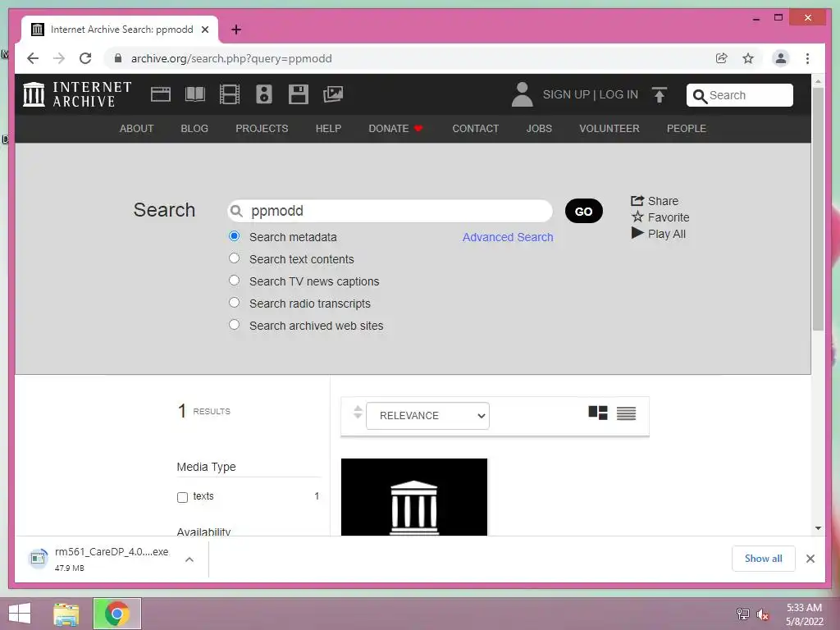
Task: Open the PEOPLE menu item
Action: (687, 129)
